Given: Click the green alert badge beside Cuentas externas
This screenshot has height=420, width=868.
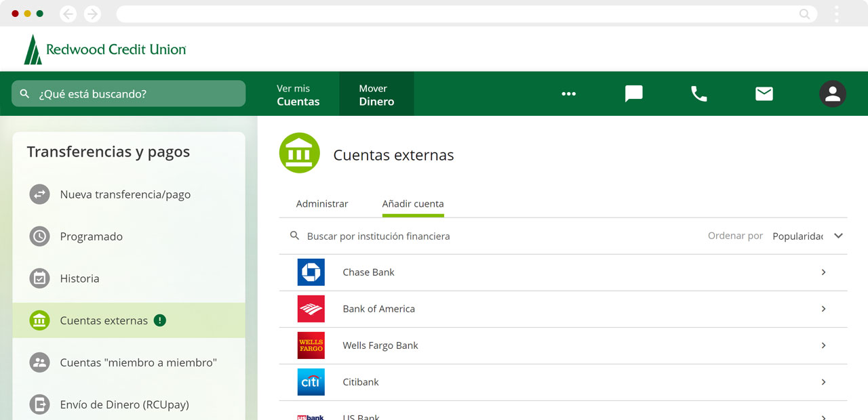Looking at the screenshot, I should (x=160, y=320).
